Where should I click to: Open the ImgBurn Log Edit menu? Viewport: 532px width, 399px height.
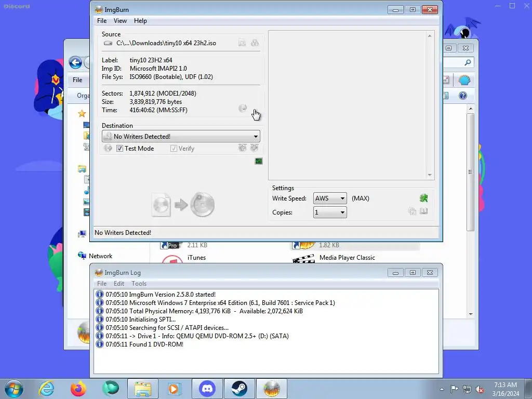tap(119, 283)
